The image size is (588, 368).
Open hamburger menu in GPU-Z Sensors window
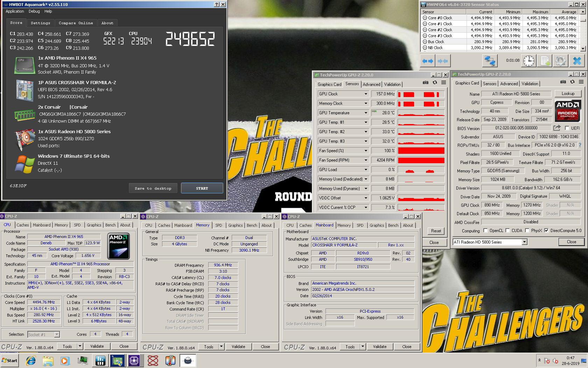click(443, 83)
